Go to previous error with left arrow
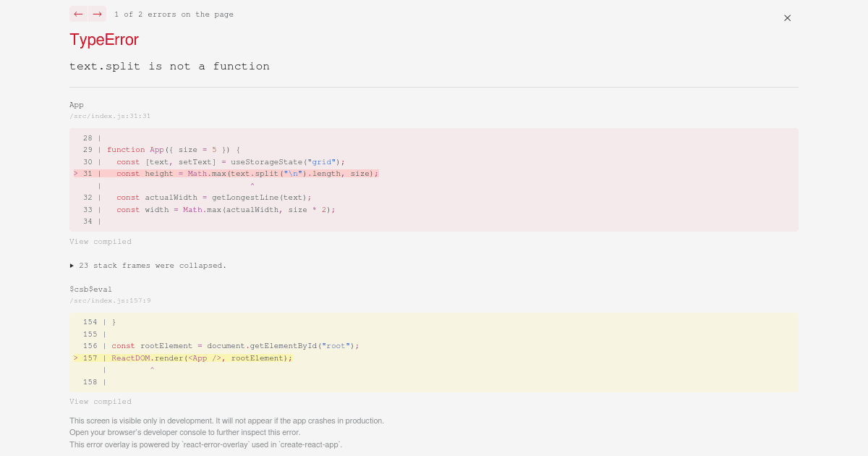 coord(78,14)
